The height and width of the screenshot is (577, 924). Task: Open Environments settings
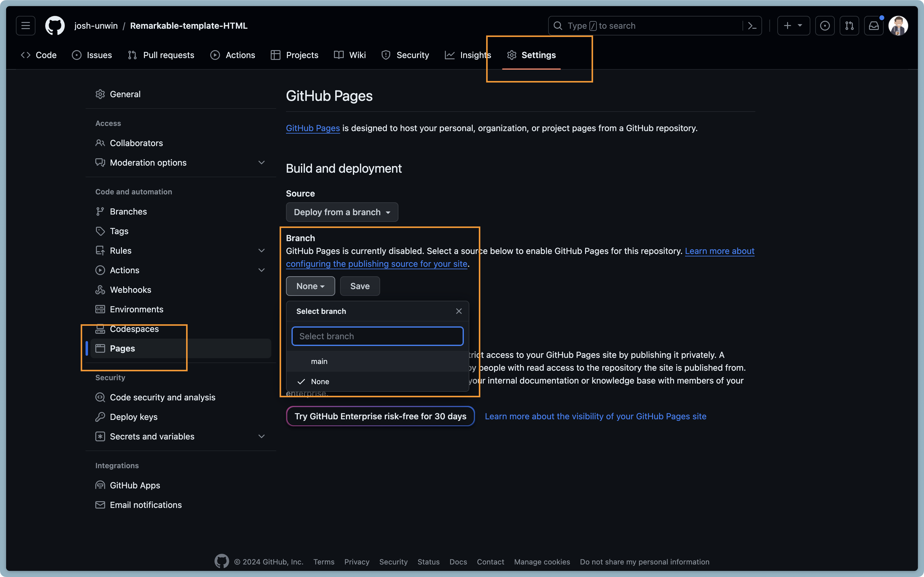181,309
